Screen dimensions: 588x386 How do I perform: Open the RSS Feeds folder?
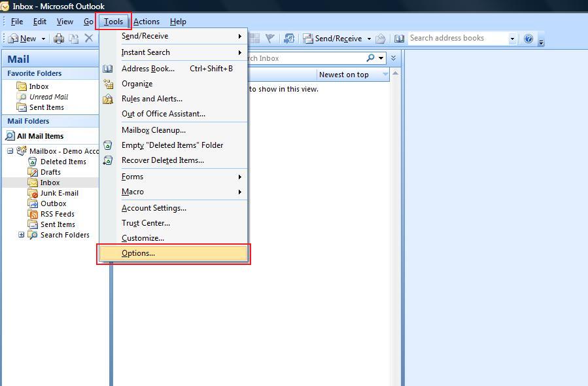coord(56,214)
